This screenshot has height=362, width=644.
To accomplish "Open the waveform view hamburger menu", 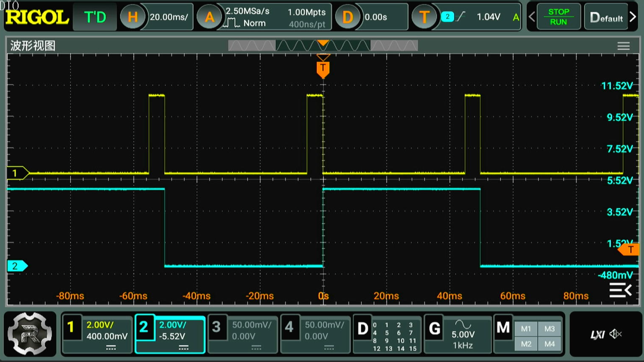I will 624,46.
